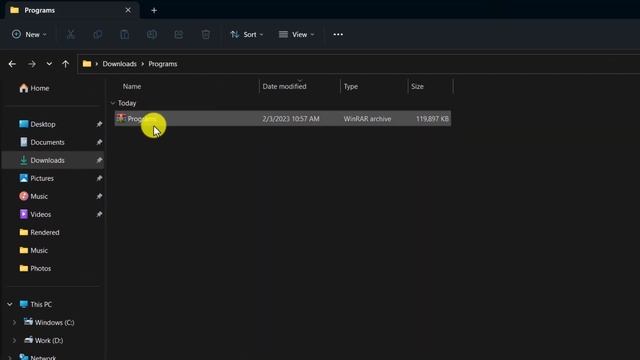Open the Rendered folder in sidebar
The height and width of the screenshot is (360, 640).
39,232
